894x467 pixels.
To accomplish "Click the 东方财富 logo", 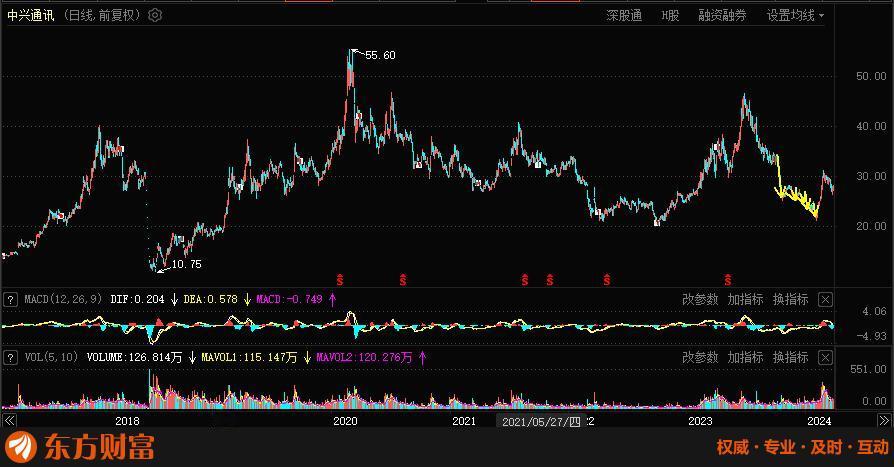I will coord(80,446).
